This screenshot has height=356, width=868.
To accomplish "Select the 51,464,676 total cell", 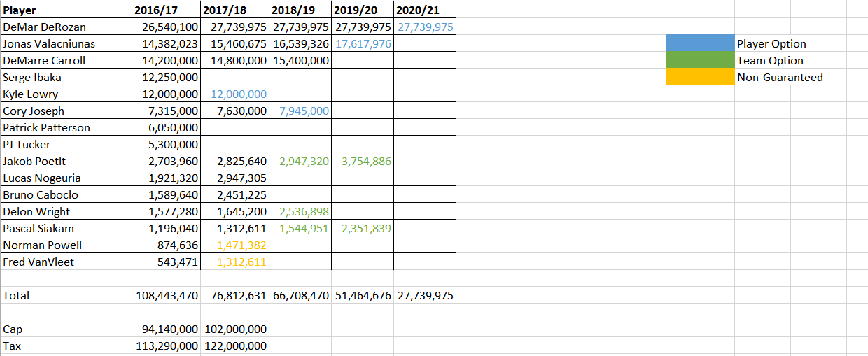I will 363,295.
